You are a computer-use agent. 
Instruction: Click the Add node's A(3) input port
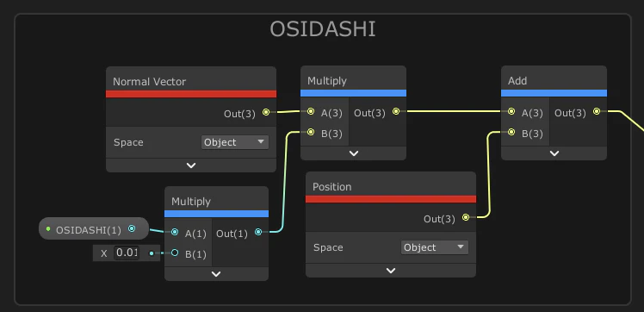coord(511,111)
